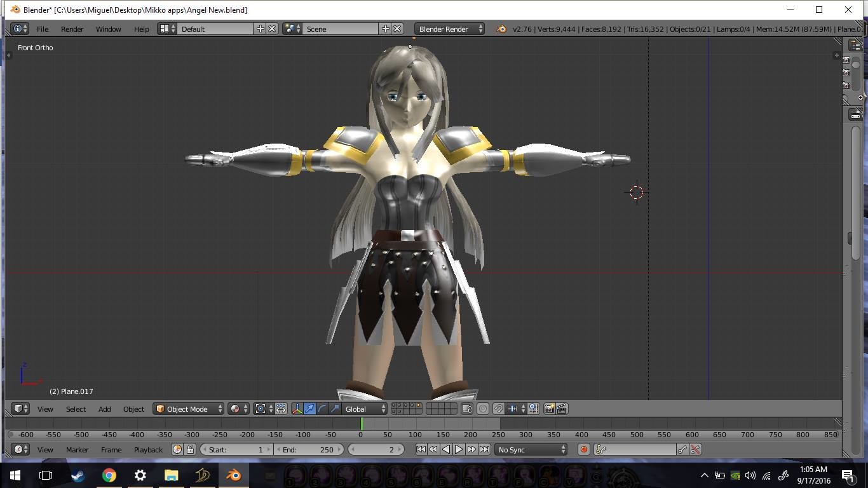Open the 3D view editor type selector

(x=21, y=409)
